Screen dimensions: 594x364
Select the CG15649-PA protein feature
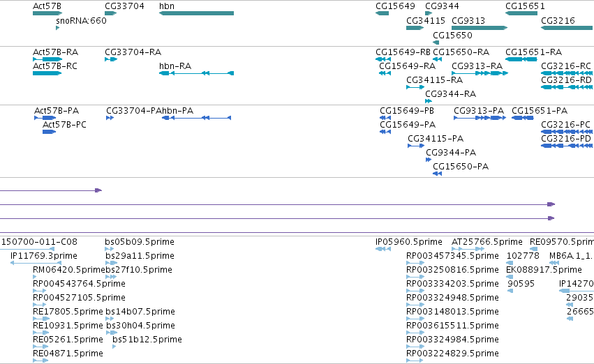coord(385,132)
